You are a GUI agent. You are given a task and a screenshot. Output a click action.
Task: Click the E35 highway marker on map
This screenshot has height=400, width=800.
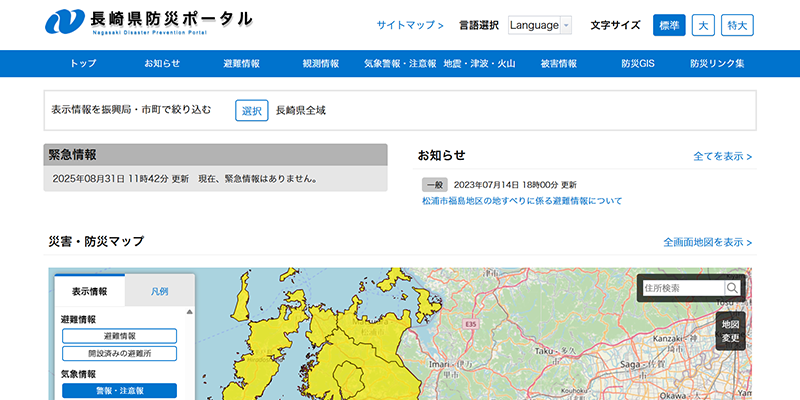(470, 324)
